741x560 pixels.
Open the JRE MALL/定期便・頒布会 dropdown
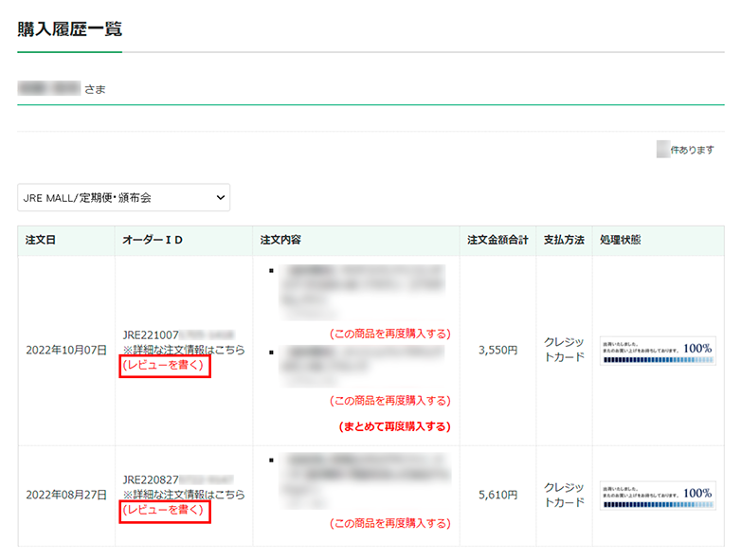click(123, 197)
